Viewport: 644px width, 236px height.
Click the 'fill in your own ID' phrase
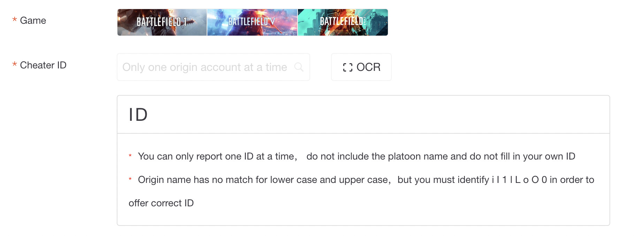click(538, 156)
